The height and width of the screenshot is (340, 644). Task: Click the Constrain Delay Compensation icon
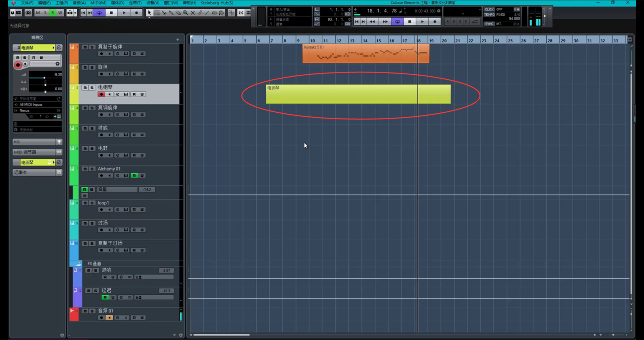point(28,13)
